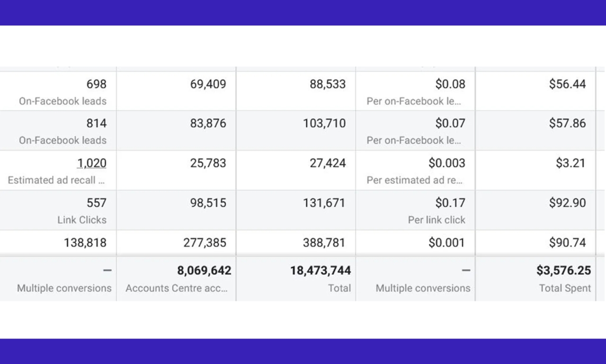Click the $0.17 per link click cost

click(450, 203)
